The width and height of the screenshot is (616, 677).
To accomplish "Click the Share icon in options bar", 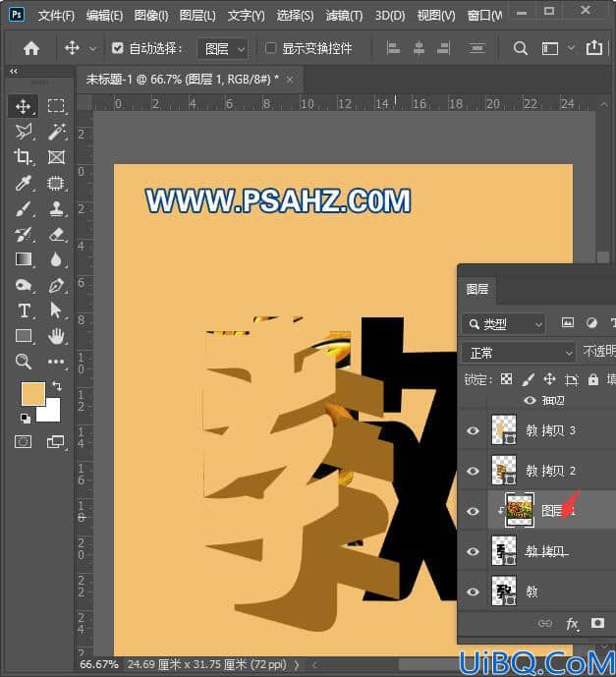I will click(x=594, y=47).
